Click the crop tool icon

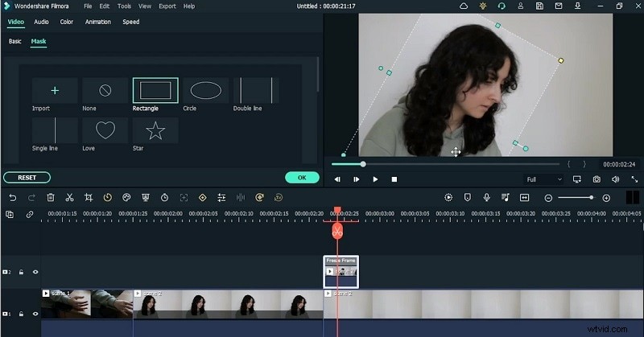click(88, 197)
